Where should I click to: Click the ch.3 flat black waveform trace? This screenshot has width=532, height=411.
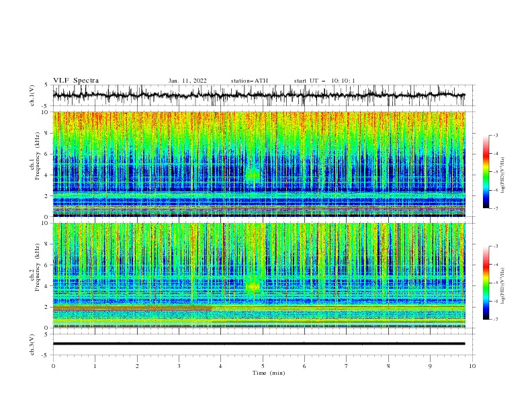point(259,344)
